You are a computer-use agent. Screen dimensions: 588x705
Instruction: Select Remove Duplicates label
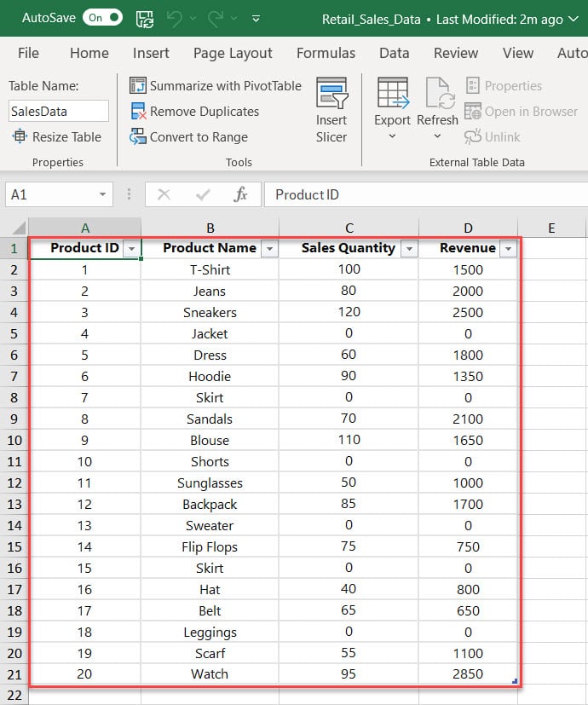tap(205, 111)
